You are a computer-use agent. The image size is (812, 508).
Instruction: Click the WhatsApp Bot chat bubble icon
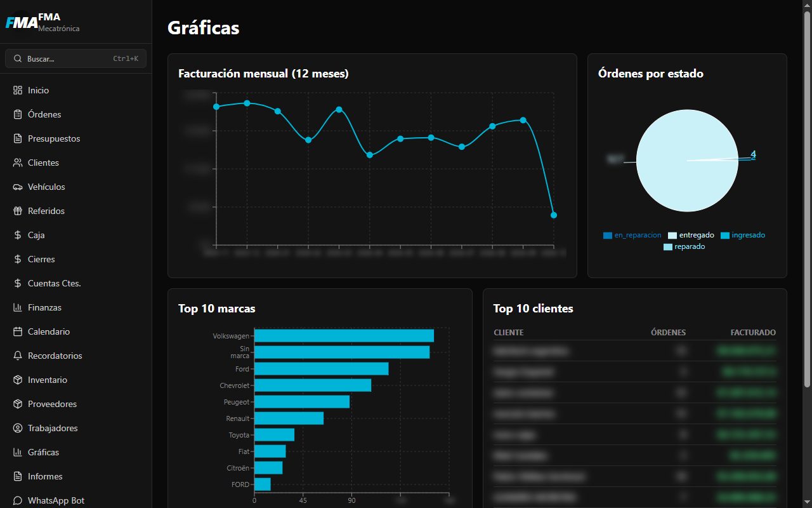pyautogui.click(x=18, y=500)
